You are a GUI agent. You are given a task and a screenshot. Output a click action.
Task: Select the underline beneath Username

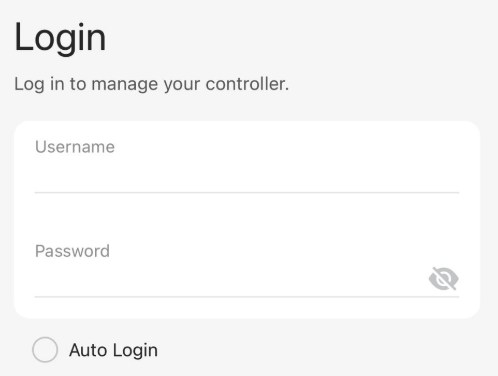click(247, 192)
